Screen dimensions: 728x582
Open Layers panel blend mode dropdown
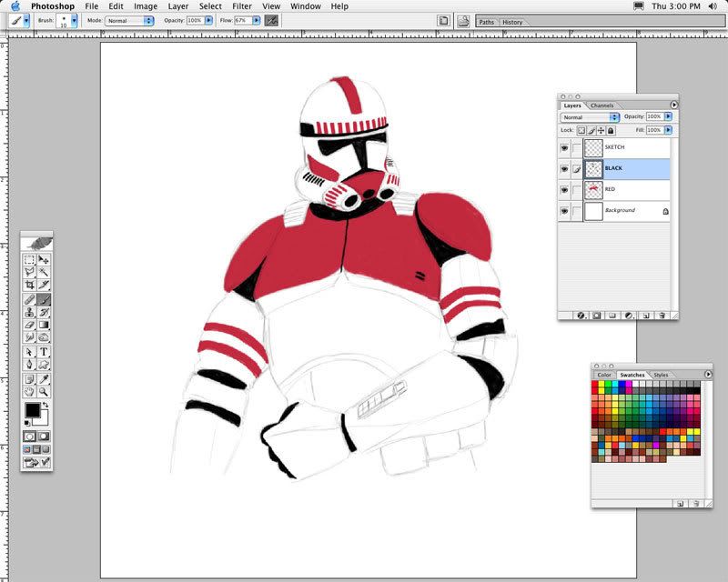[590, 117]
